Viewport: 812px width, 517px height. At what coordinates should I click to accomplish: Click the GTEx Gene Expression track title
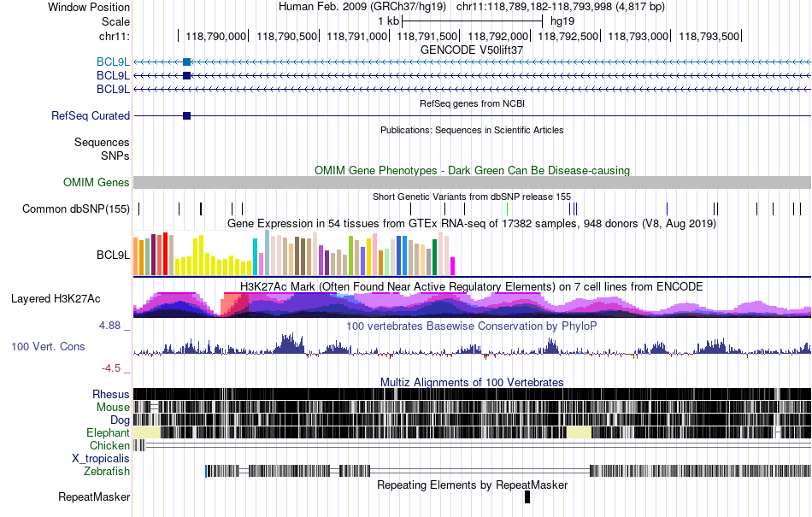point(471,224)
